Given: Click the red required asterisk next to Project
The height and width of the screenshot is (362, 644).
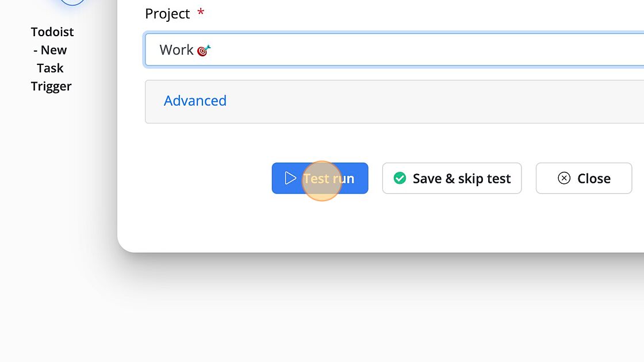Looking at the screenshot, I should pos(201,12).
